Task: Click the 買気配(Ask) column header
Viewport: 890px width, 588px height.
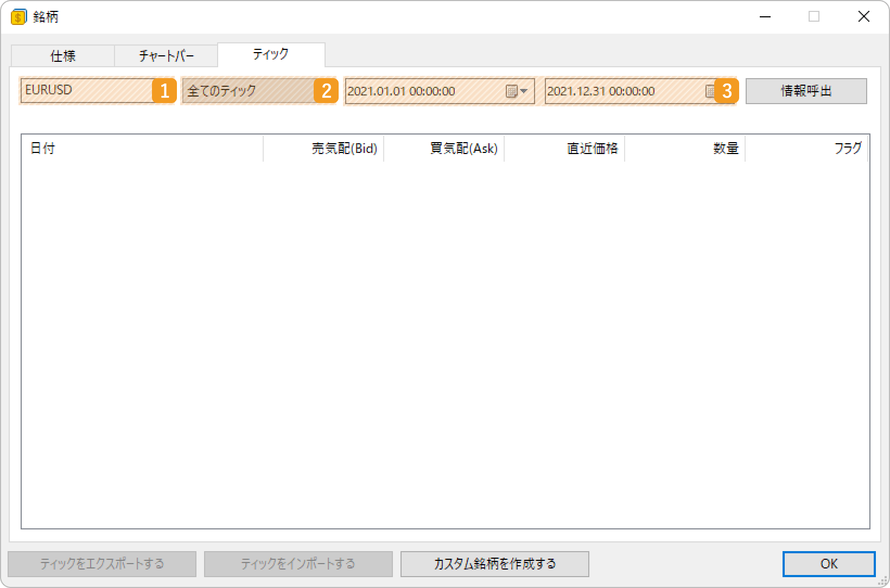Action: coord(444,148)
